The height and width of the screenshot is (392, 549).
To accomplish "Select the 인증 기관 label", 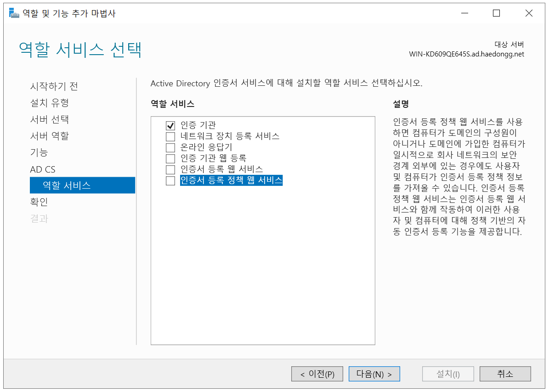I will 198,125.
